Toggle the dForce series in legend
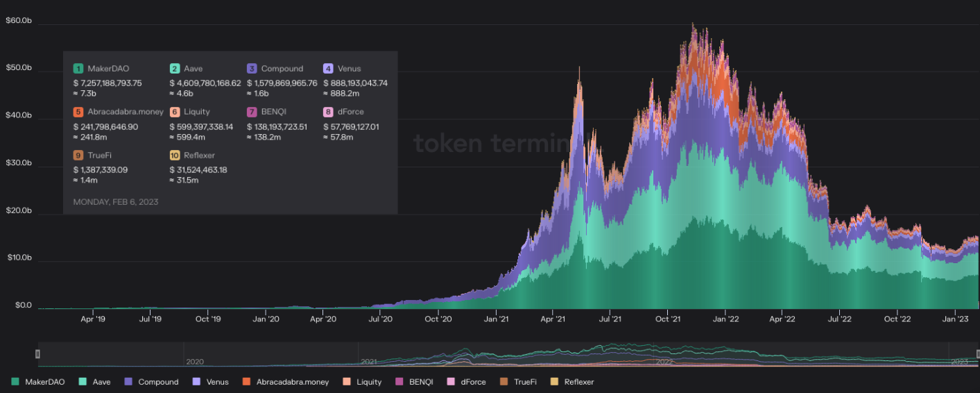Screen dimensions: 980x393 point(466,382)
